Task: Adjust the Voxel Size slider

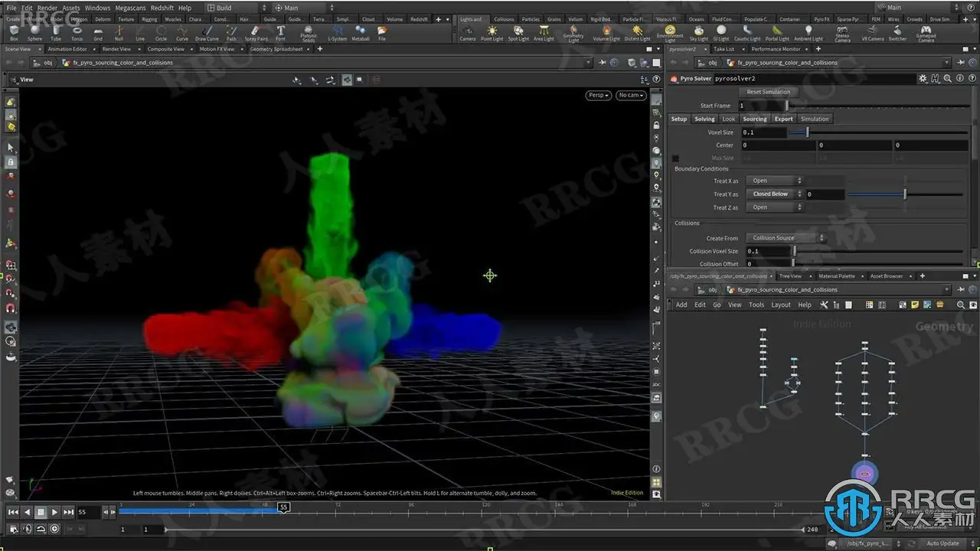Action: click(x=877, y=132)
